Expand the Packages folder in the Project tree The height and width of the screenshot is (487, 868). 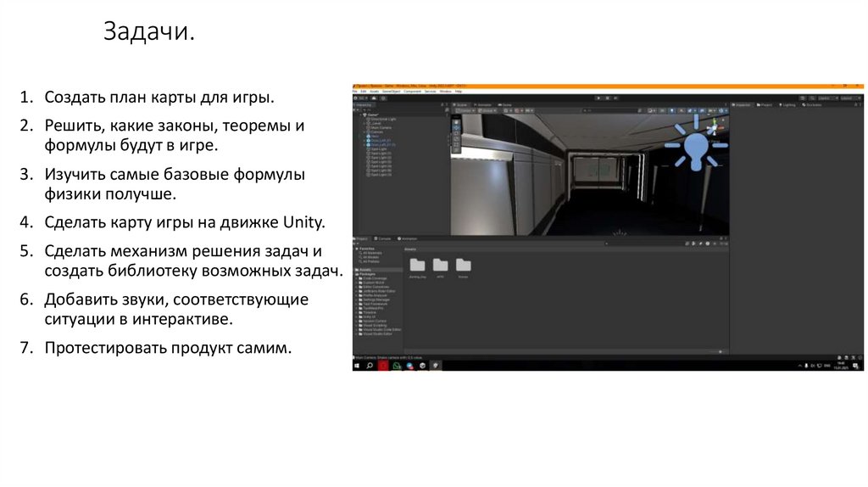[x=355, y=274]
